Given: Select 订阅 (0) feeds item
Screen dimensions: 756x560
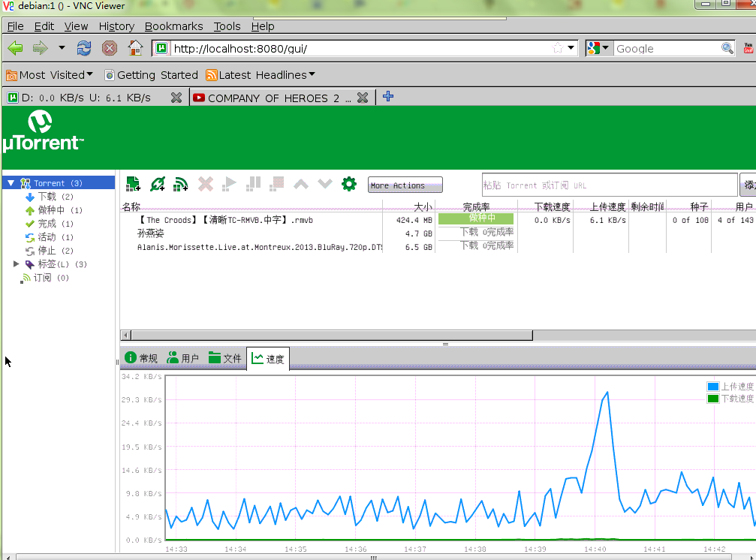Looking at the screenshot, I should [x=45, y=278].
